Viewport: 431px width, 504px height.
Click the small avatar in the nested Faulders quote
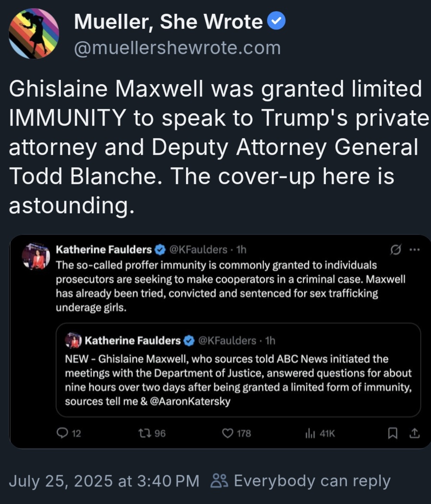(73, 341)
